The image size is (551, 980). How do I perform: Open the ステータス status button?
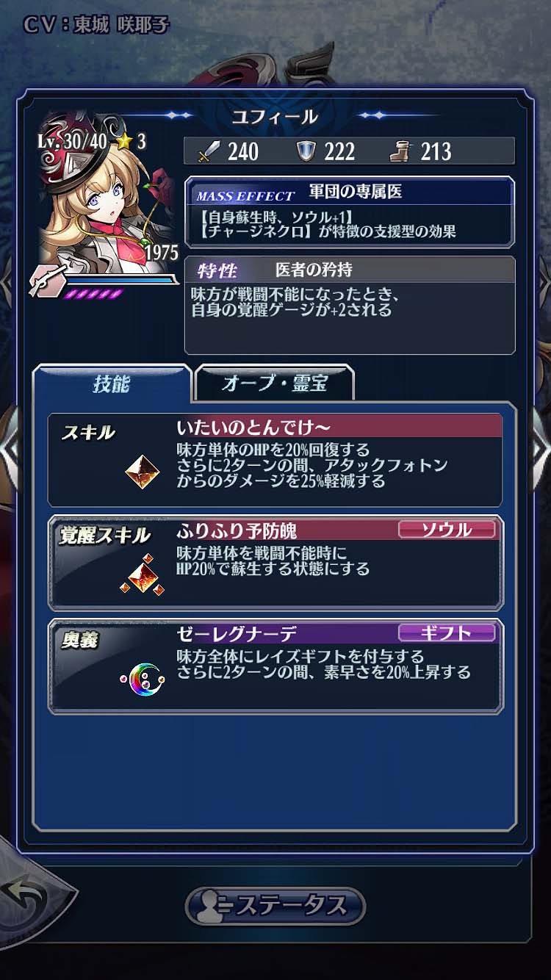click(x=275, y=905)
